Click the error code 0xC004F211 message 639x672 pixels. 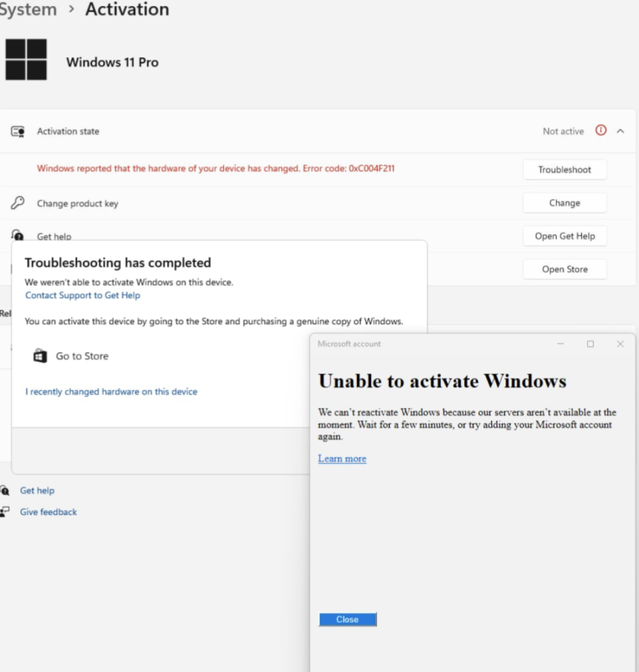point(216,169)
